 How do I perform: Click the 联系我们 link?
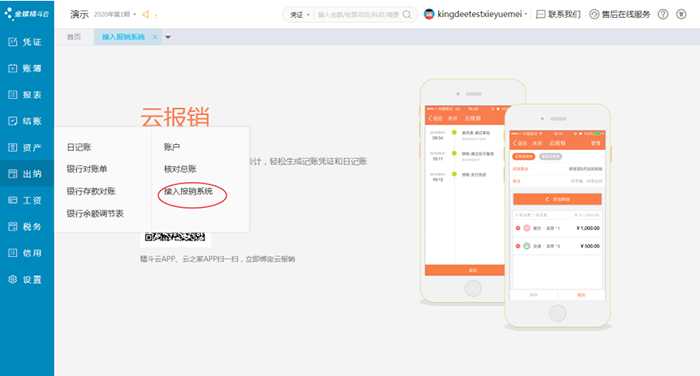pyautogui.click(x=558, y=14)
